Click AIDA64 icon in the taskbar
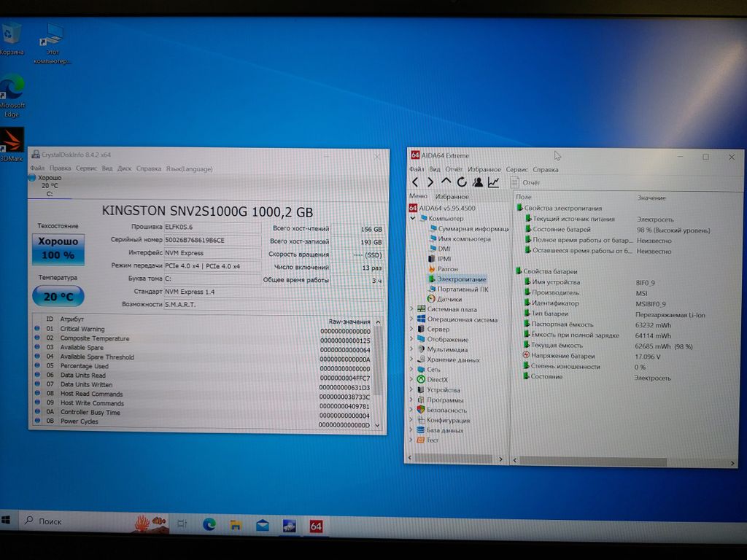747x560 pixels. (x=316, y=525)
